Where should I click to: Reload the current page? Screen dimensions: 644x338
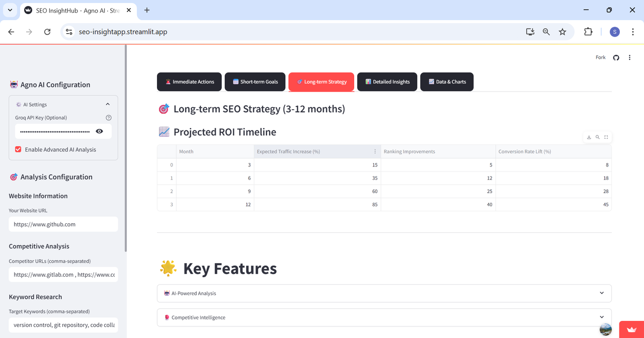[x=47, y=32]
